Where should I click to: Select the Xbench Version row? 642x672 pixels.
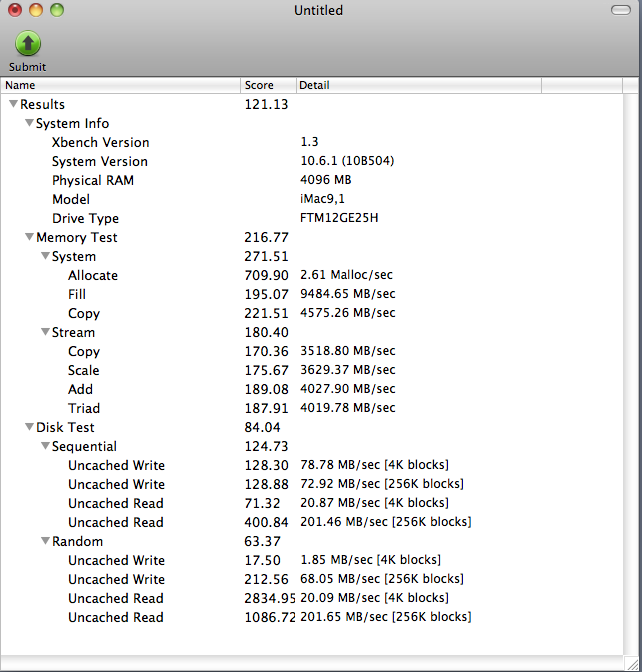click(x=312, y=142)
